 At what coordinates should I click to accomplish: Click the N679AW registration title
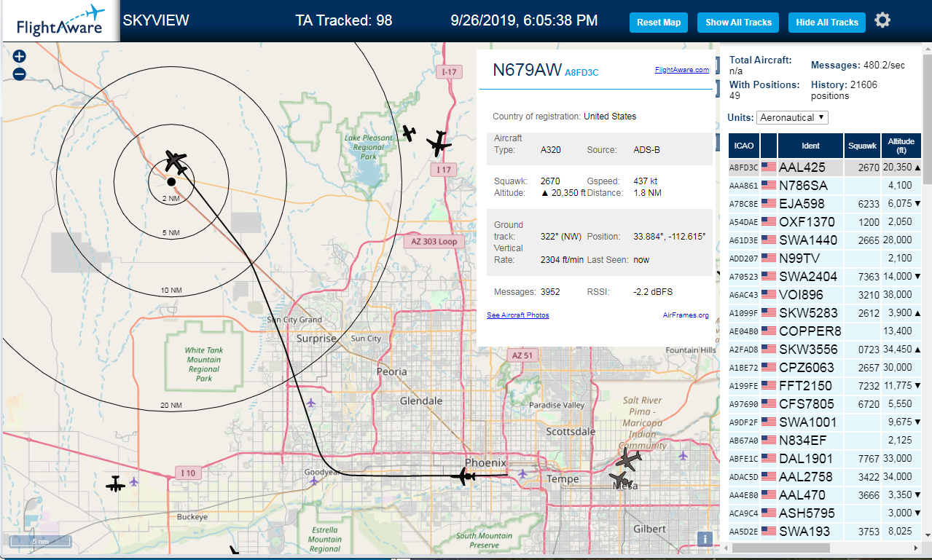pyautogui.click(x=528, y=70)
